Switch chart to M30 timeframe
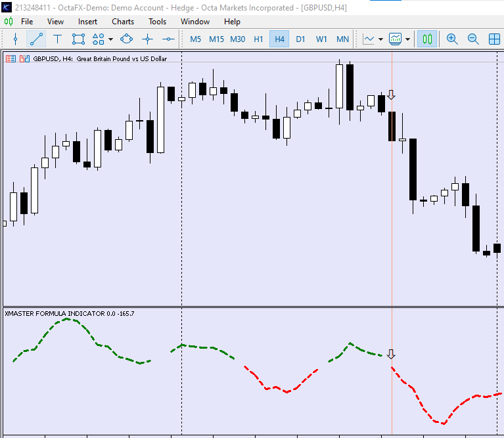The width and height of the screenshot is (504, 438). [237, 39]
